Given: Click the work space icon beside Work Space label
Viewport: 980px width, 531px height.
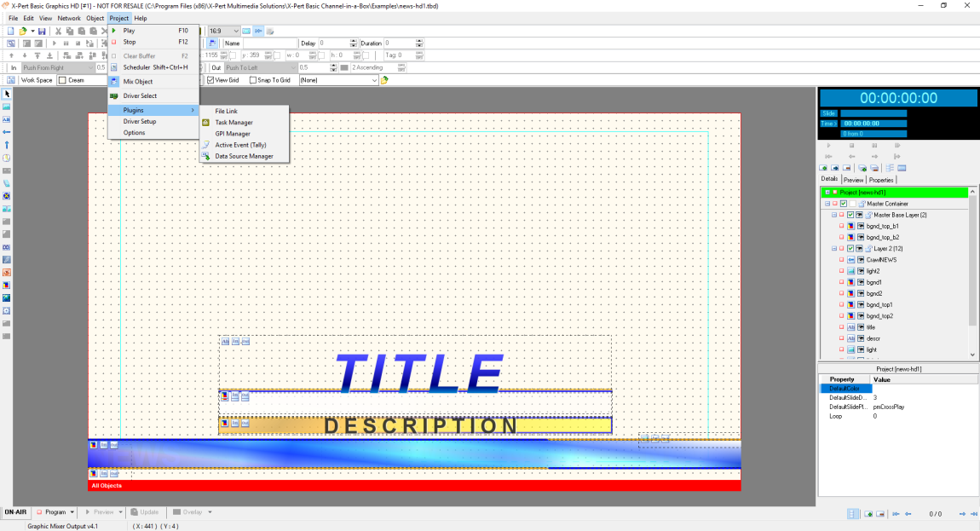Looking at the screenshot, I should coord(10,80).
